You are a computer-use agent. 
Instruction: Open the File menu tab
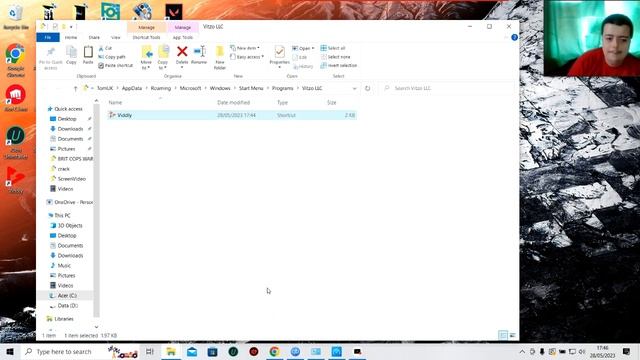(48, 38)
